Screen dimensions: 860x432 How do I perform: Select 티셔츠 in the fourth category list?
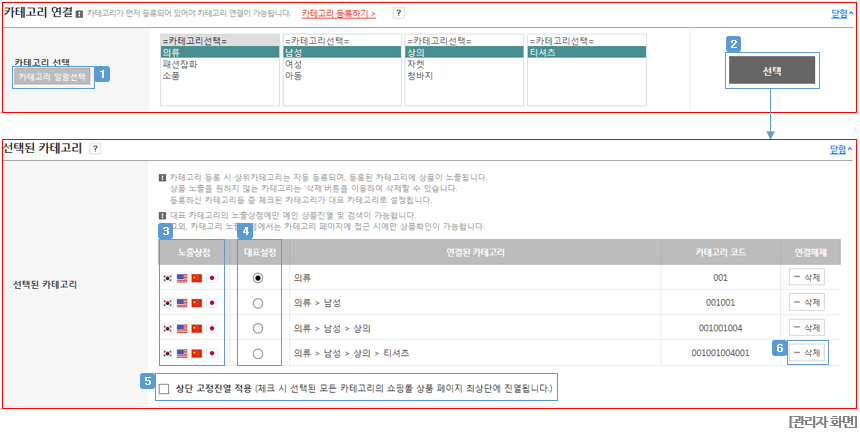pos(587,52)
